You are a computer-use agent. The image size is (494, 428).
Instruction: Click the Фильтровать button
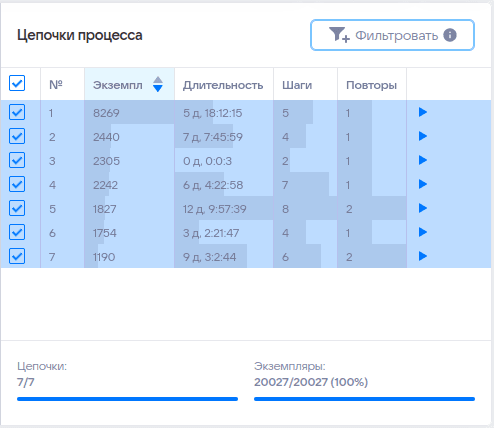(x=392, y=35)
